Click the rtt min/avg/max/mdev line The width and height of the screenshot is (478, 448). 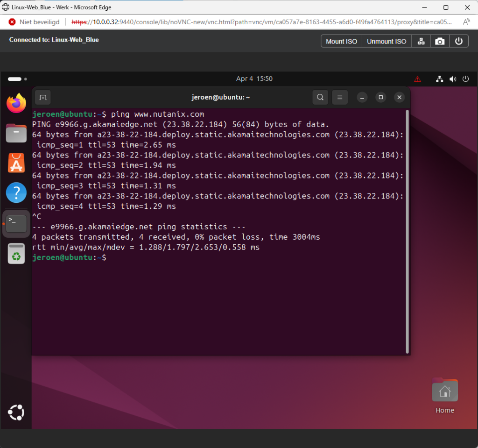tap(146, 247)
